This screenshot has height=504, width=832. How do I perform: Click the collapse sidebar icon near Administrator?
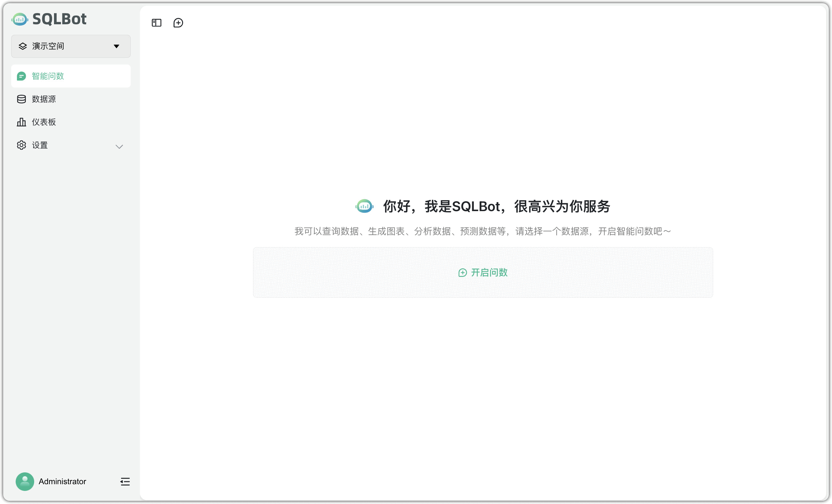(x=125, y=481)
